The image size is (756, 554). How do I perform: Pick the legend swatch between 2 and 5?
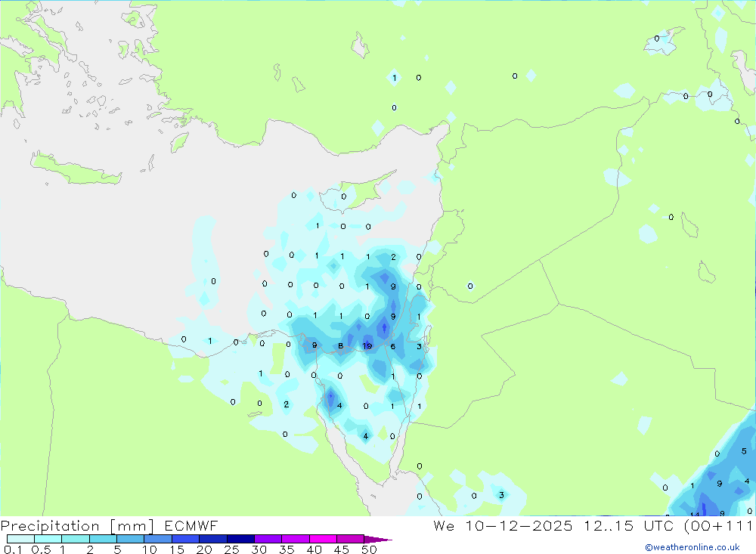pyautogui.click(x=103, y=539)
